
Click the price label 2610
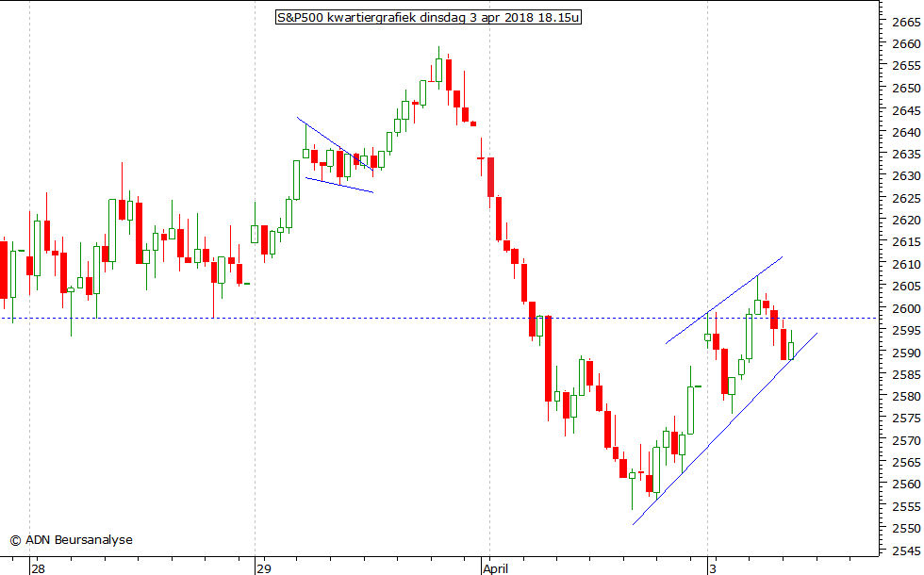(x=906, y=265)
